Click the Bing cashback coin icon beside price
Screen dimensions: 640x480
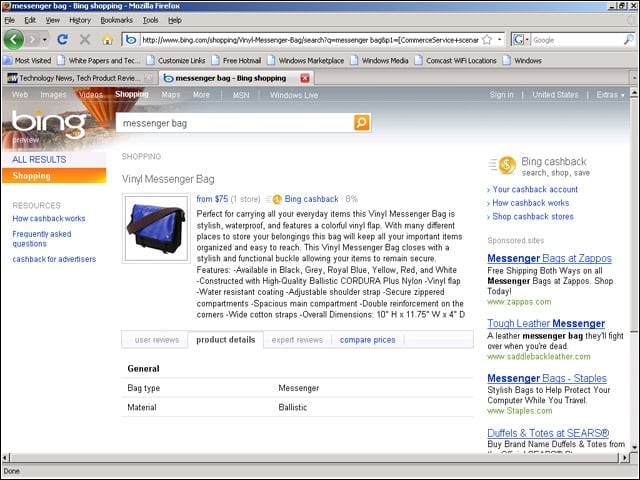[277, 199]
